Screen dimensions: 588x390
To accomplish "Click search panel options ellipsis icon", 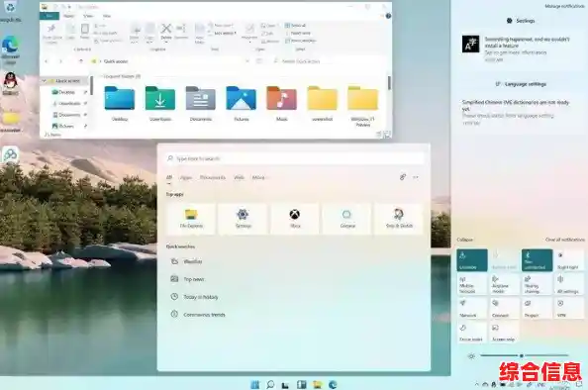I will (416, 177).
